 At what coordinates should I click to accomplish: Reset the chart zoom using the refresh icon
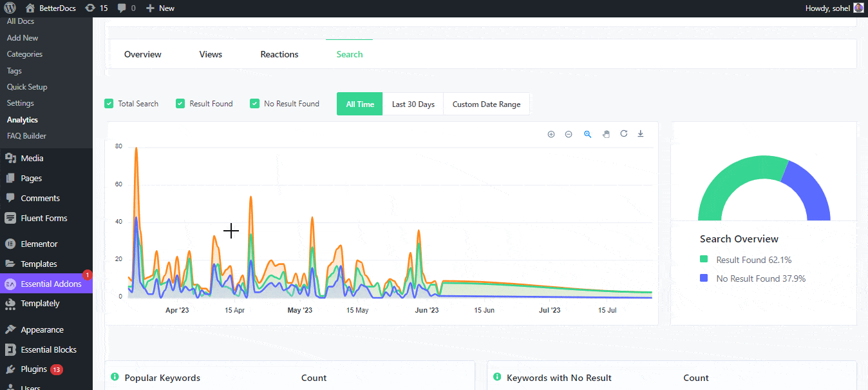click(623, 133)
